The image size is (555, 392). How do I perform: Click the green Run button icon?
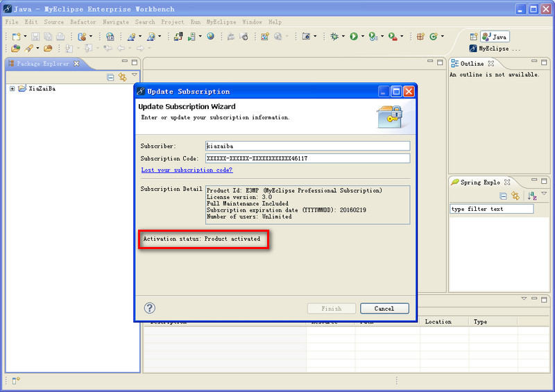[x=354, y=36]
